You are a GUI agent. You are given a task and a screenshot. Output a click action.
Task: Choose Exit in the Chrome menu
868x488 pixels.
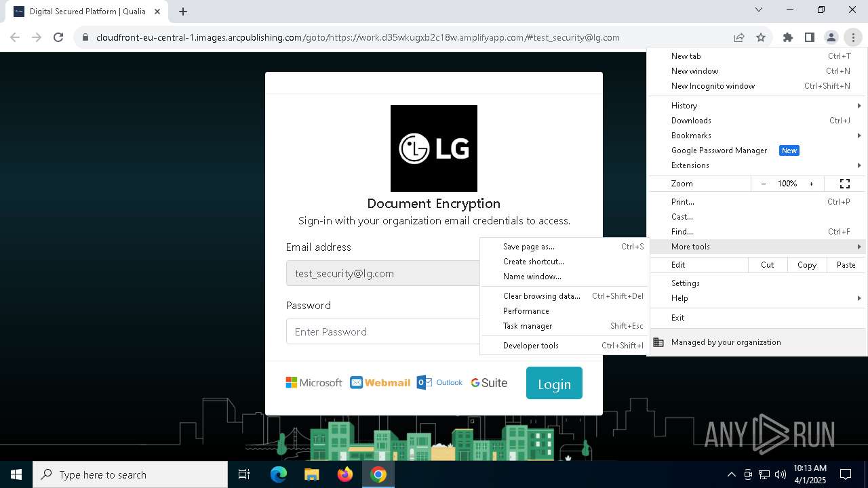pyautogui.click(x=757, y=318)
